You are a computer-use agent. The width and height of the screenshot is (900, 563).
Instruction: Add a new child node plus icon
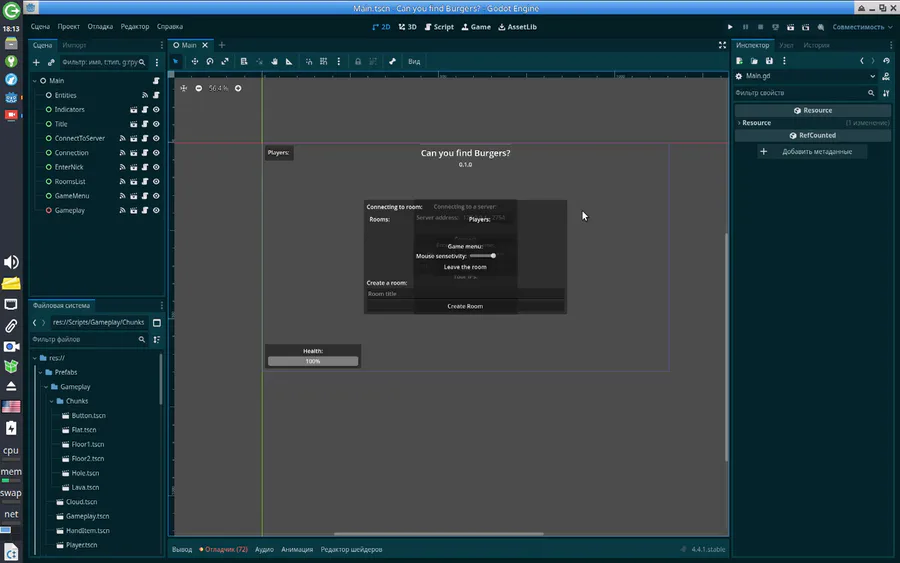pyautogui.click(x=36, y=62)
